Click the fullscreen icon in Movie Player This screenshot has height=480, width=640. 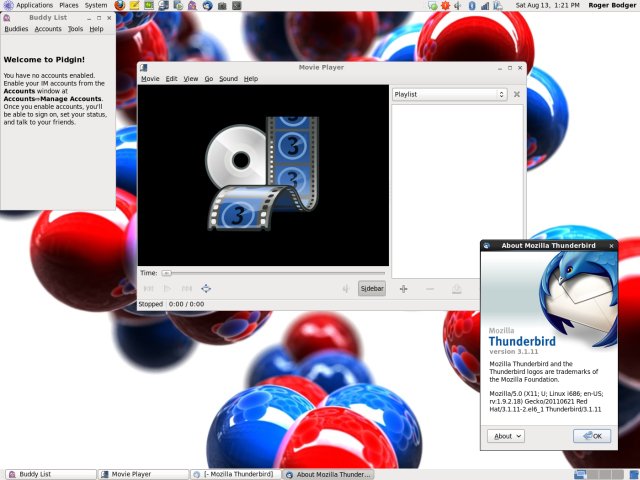206,289
